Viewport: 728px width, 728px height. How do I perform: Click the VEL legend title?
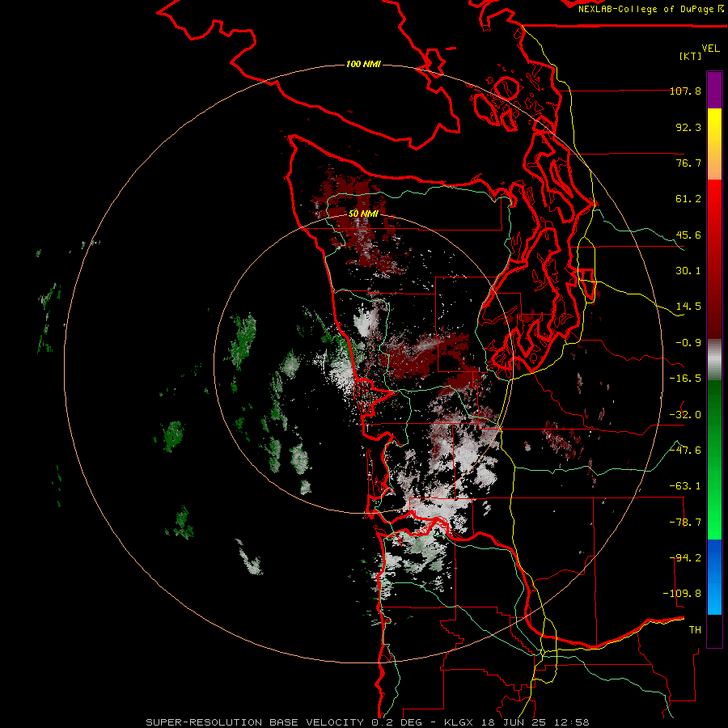710,49
